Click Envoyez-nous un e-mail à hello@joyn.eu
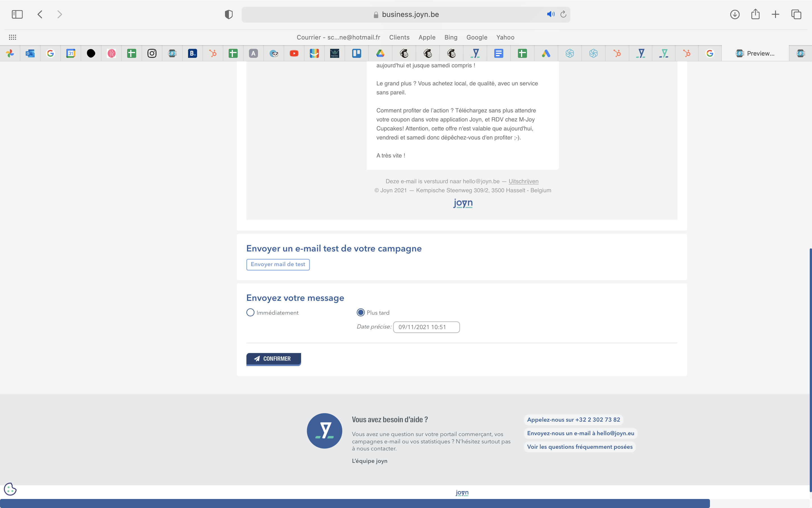The image size is (812, 508). pyautogui.click(x=581, y=433)
